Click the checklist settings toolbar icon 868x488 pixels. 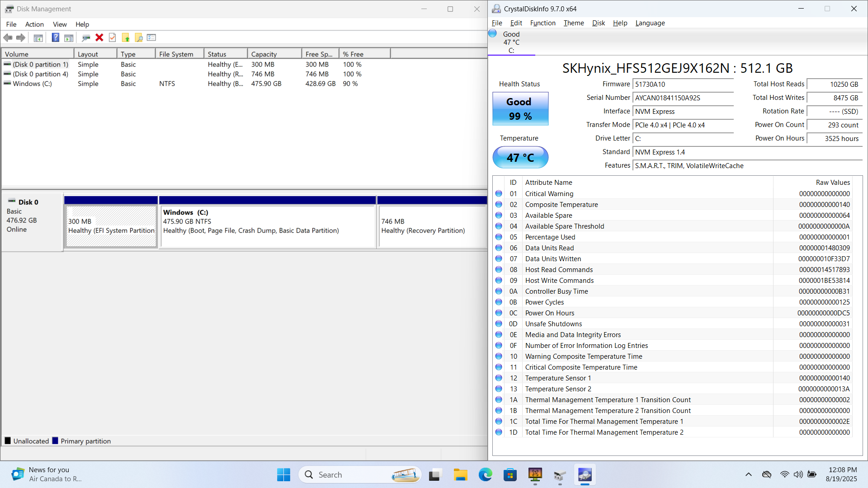(x=151, y=38)
